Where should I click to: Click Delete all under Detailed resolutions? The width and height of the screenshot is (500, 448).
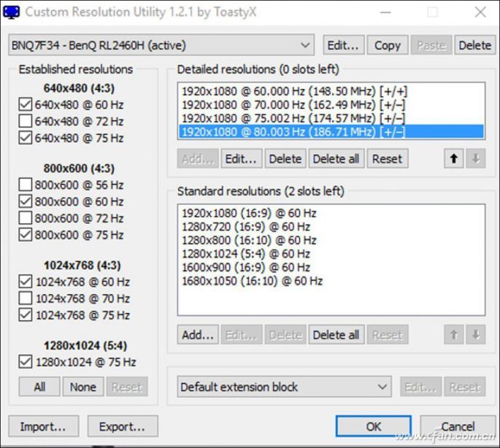[x=336, y=158]
